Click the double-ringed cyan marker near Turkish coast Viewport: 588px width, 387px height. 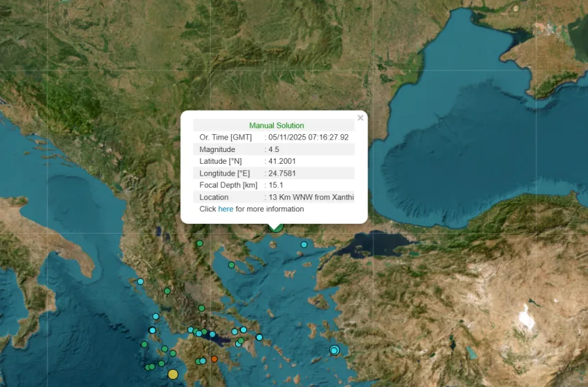(x=334, y=350)
